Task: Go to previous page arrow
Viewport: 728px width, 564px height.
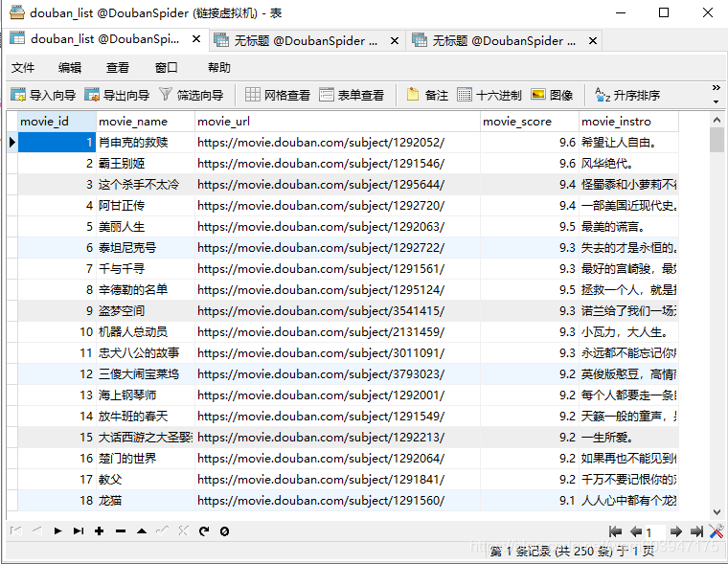Action: pyautogui.click(x=636, y=531)
